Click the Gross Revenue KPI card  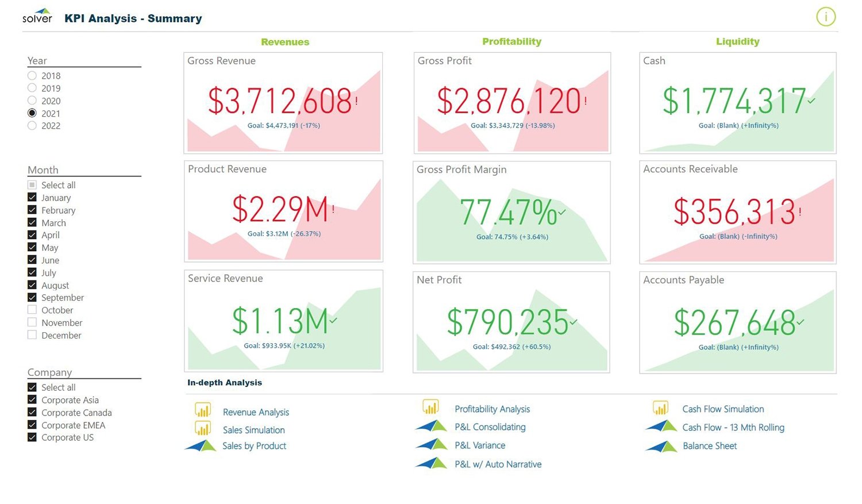point(283,103)
